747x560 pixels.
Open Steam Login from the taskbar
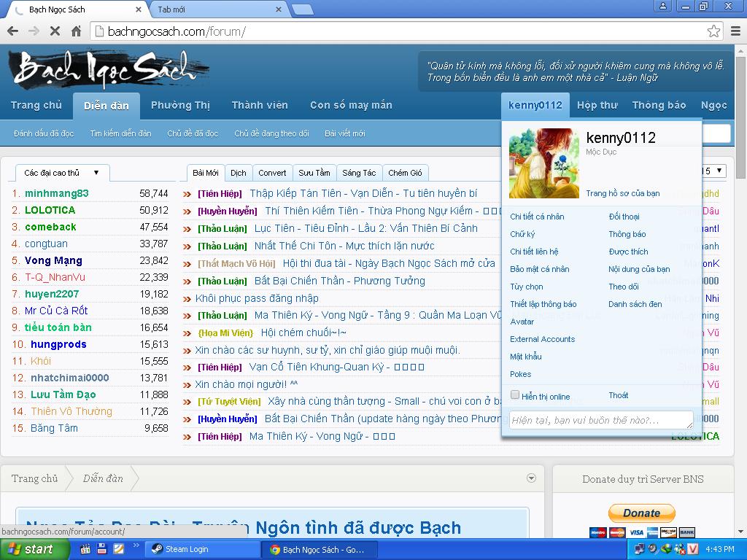click(202, 549)
